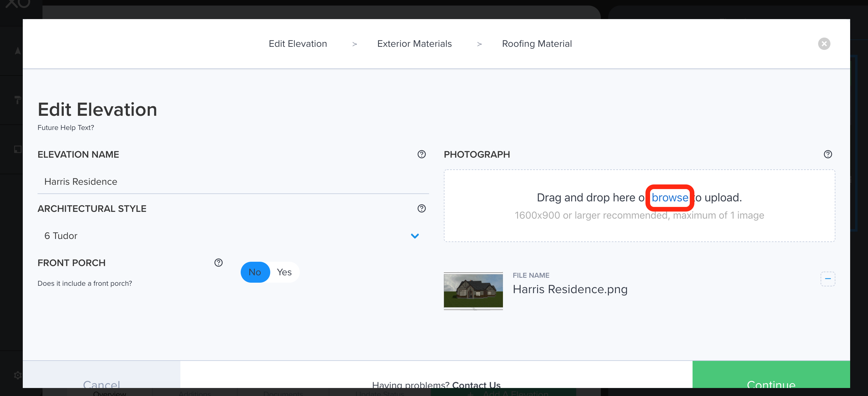The width and height of the screenshot is (868, 396).
Task: Click browse link to upload photo
Action: tap(669, 197)
